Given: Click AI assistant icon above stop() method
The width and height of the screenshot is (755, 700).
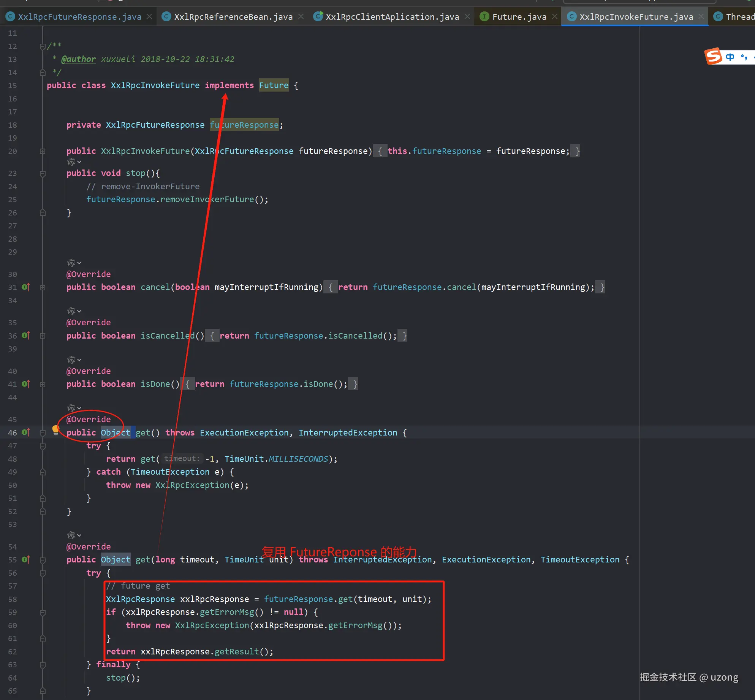Looking at the screenshot, I should click(x=71, y=162).
